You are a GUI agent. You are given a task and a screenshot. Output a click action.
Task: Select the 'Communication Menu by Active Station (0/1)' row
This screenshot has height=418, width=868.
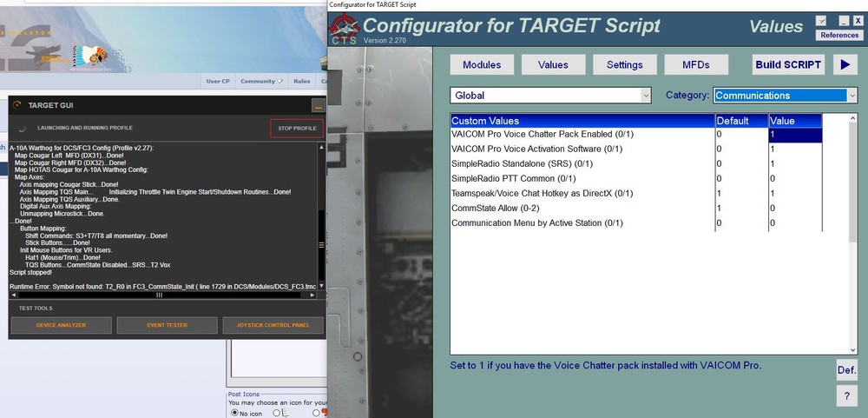coord(636,222)
